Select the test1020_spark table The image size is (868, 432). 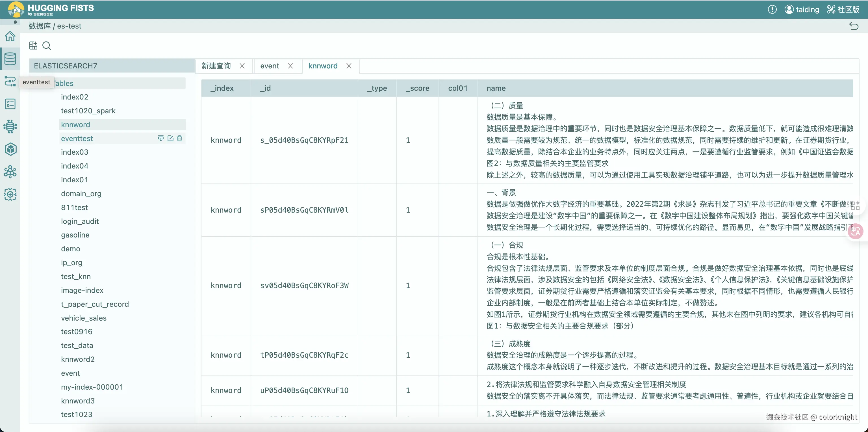tap(88, 111)
